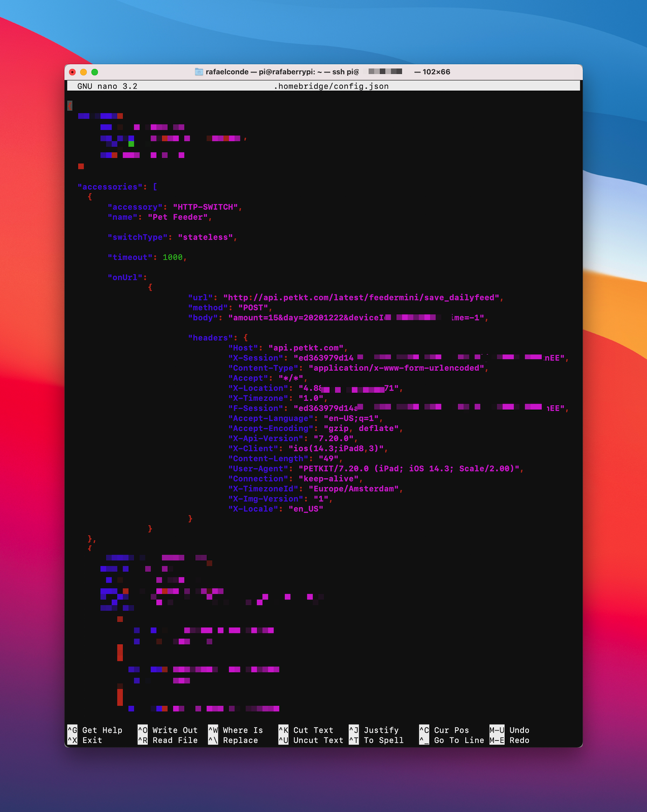Click the Go To Line shortcut
This screenshot has width=647, height=812.
click(x=458, y=740)
